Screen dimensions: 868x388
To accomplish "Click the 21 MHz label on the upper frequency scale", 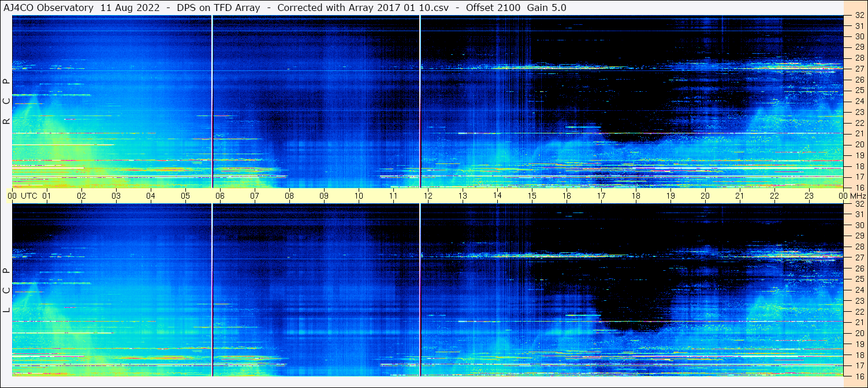I will 859,133.
